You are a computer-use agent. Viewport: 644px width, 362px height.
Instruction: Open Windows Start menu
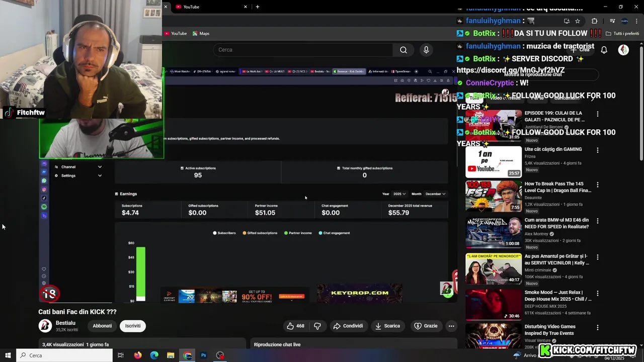click(x=8, y=355)
